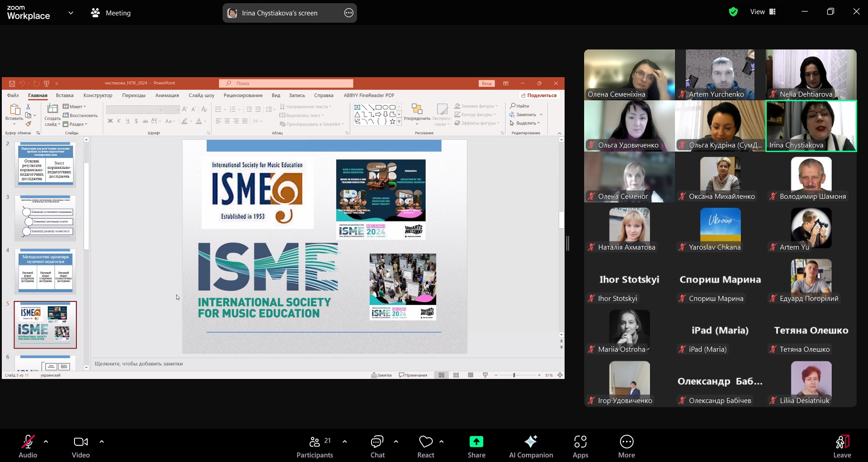868x462 pixels.
Task: Open the Zoom Participants panel
Action: 314,447
